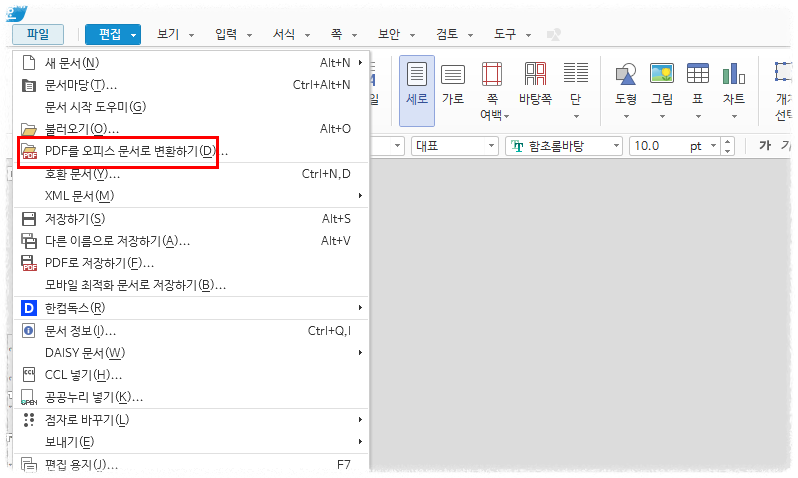798x478 pixels.
Task: Insert a chart with 차트 icon
Action: 734,74
